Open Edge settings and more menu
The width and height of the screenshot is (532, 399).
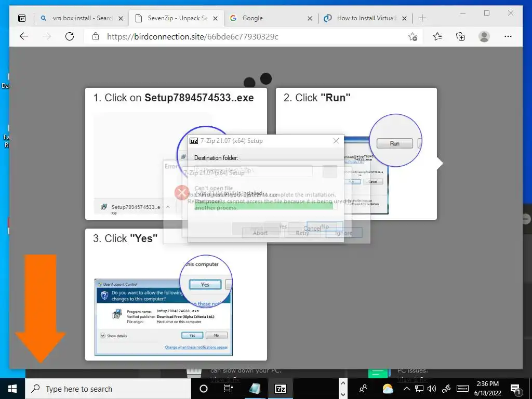(508, 36)
